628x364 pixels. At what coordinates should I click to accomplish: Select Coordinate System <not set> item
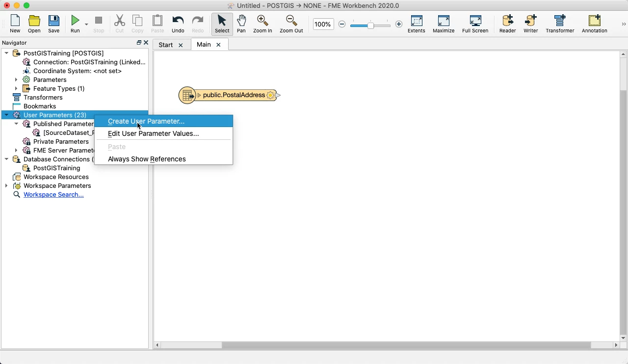point(72,71)
